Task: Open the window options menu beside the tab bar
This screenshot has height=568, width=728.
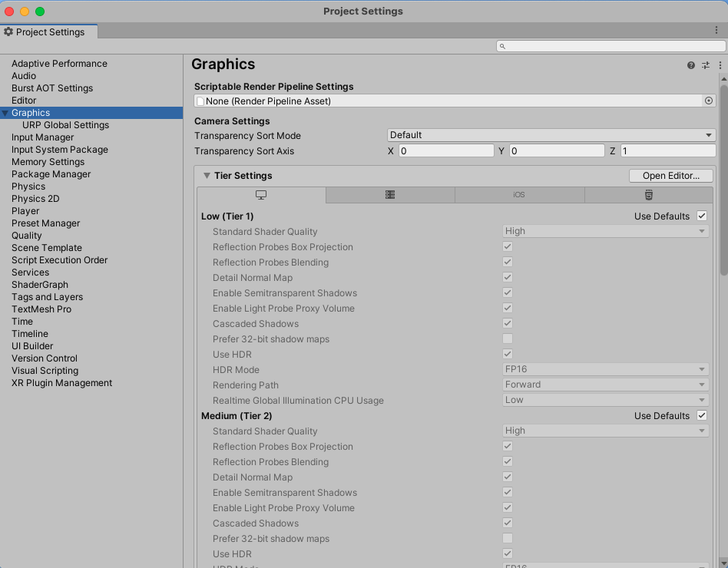Action: [716, 30]
